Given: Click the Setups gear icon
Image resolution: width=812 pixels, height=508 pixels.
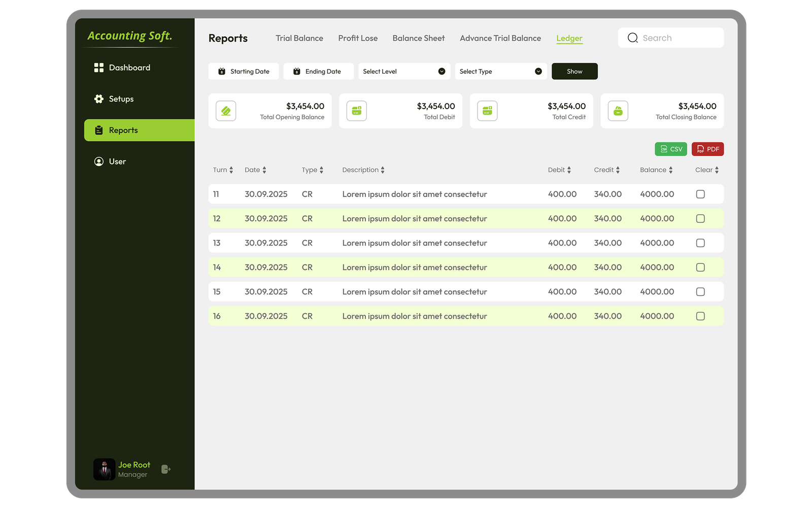Looking at the screenshot, I should coord(98,98).
